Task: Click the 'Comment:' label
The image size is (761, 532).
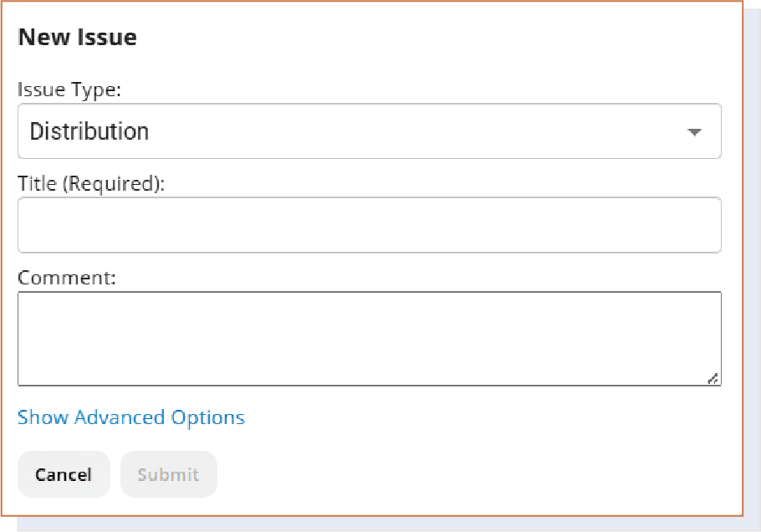Action: 66,277
